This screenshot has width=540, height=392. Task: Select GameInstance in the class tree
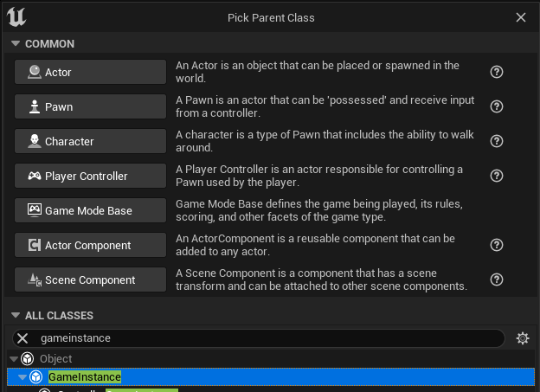pyautogui.click(x=85, y=377)
